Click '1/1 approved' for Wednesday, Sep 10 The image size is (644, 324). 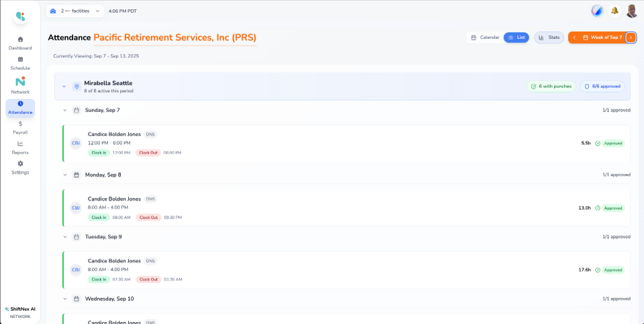click(616, 299)
